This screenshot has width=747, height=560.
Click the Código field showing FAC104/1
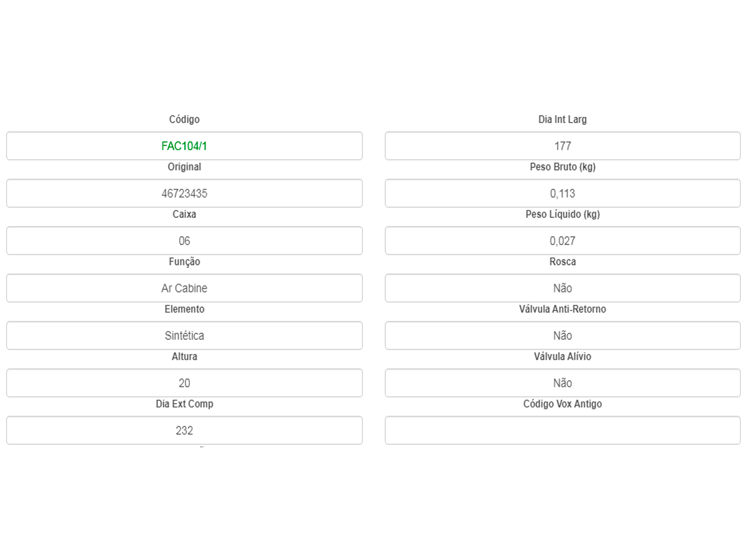[184, 146]
